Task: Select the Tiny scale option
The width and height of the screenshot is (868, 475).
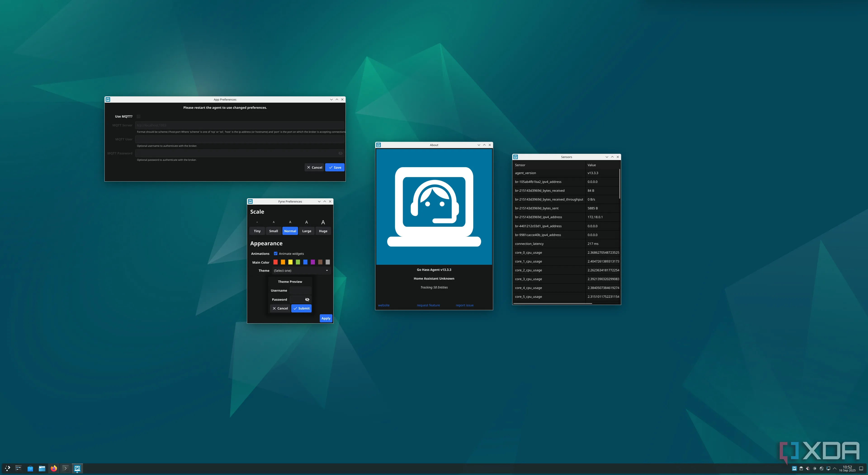Action: 257,231
